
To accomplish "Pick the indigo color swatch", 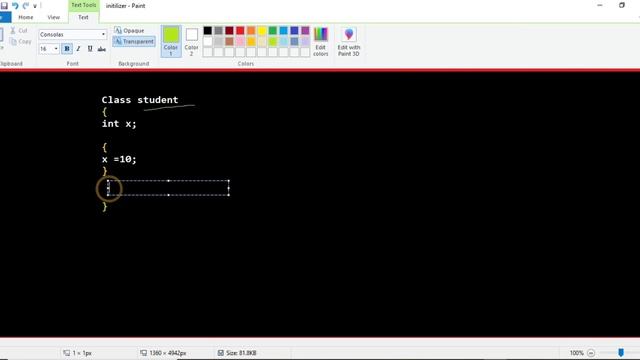I will click(x=294, y=31).
